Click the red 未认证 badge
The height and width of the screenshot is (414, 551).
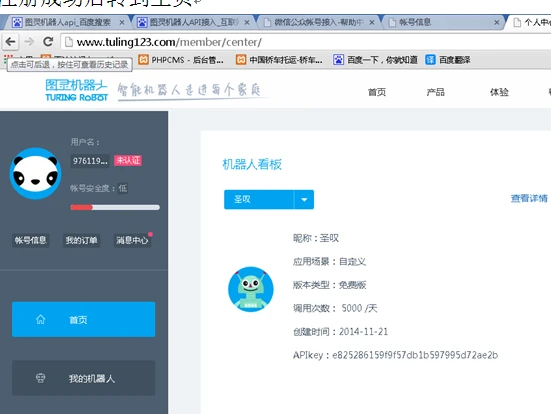tap(128, 160)
